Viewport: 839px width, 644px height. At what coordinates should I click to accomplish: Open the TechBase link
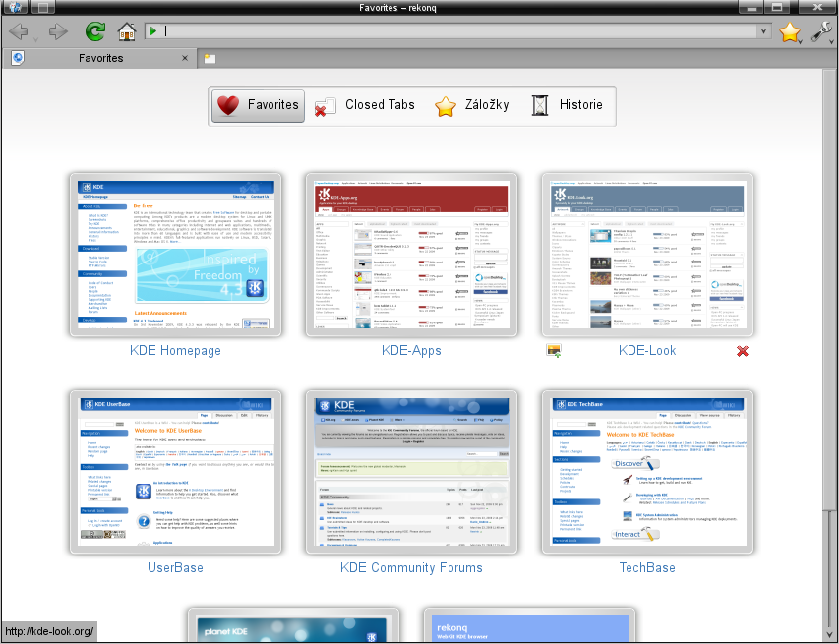click(647, 567)
